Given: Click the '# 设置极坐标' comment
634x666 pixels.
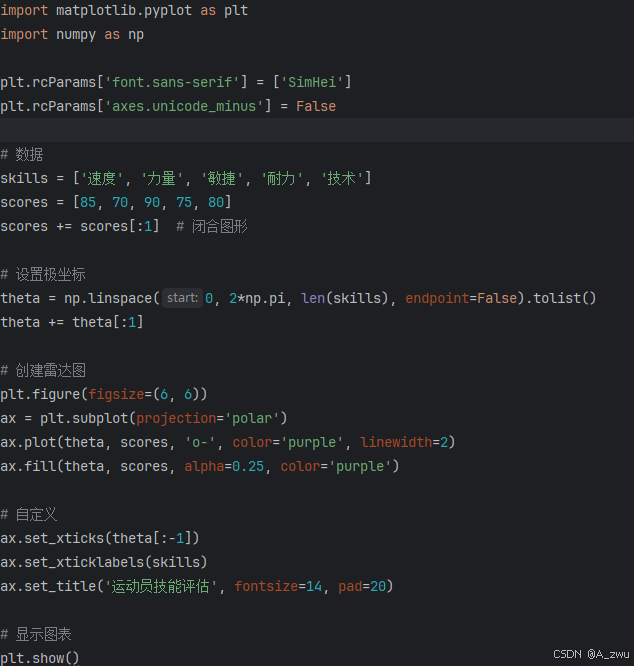Looking at the screenshot, I should (x=43, y=274).
